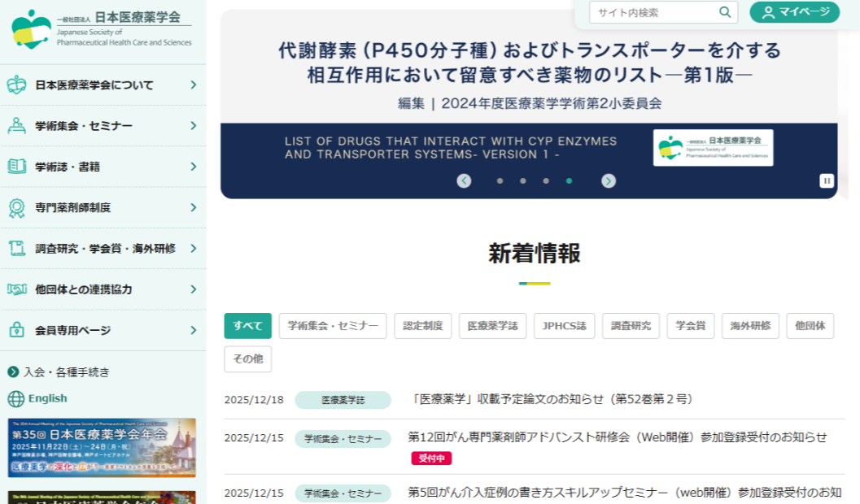The height and width of the screenshot is (504, 860).
Task: Click the globe icon beside English
Action: click(x=15, y=398)
